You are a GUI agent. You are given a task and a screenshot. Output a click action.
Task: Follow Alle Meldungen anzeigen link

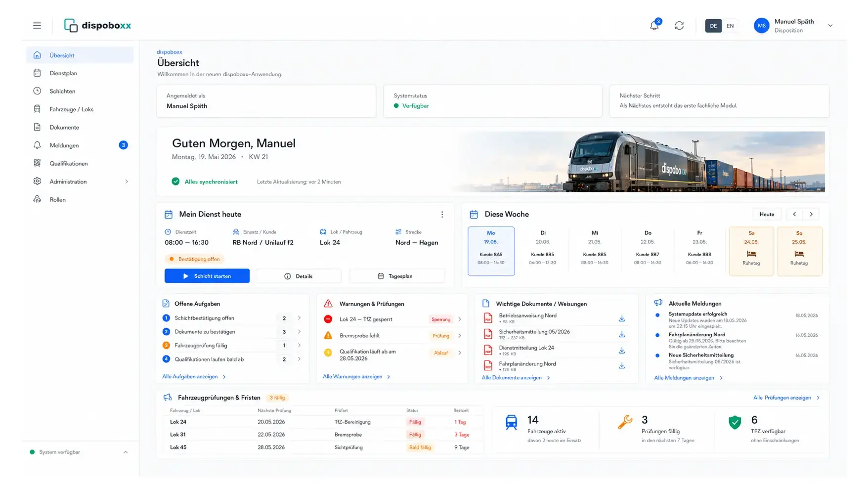[688, 378]
